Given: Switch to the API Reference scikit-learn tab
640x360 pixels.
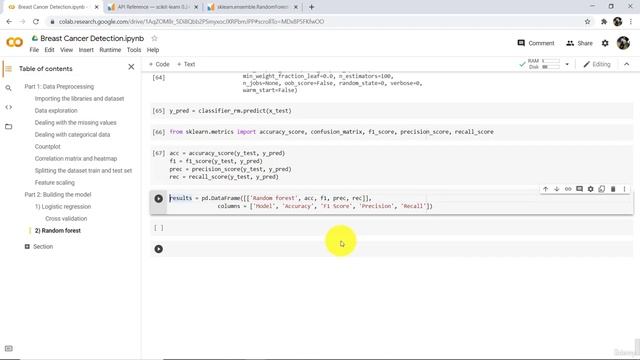Looking at the screenshot, I should [x=152, y=7].
